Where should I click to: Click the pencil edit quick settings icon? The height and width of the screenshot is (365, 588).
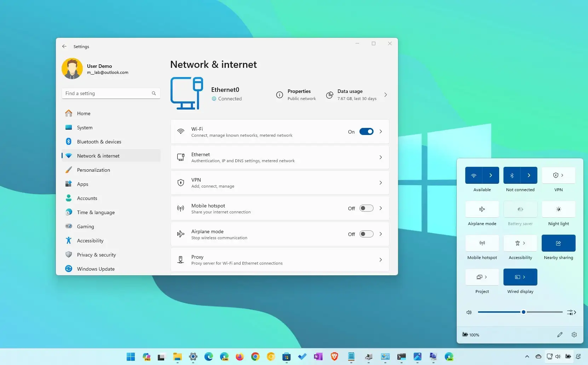click(560, 335)
